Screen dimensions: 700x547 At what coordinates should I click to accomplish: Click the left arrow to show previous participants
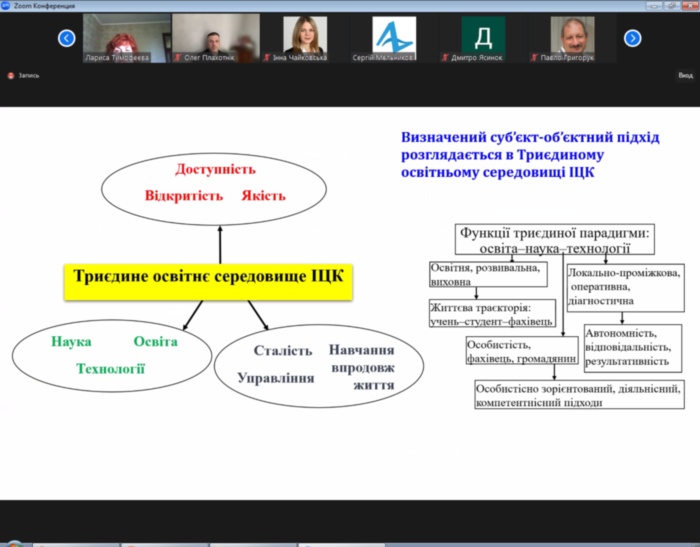click(67, 38)
